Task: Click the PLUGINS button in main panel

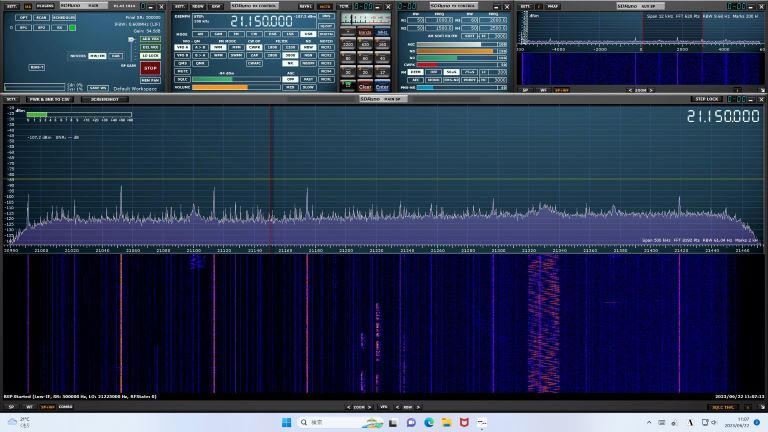Action: tap(46, 5)
